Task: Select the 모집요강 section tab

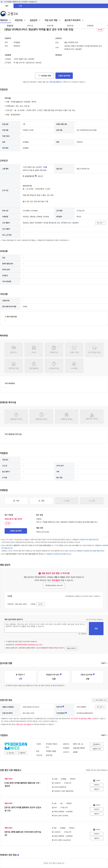Action: 10,26
